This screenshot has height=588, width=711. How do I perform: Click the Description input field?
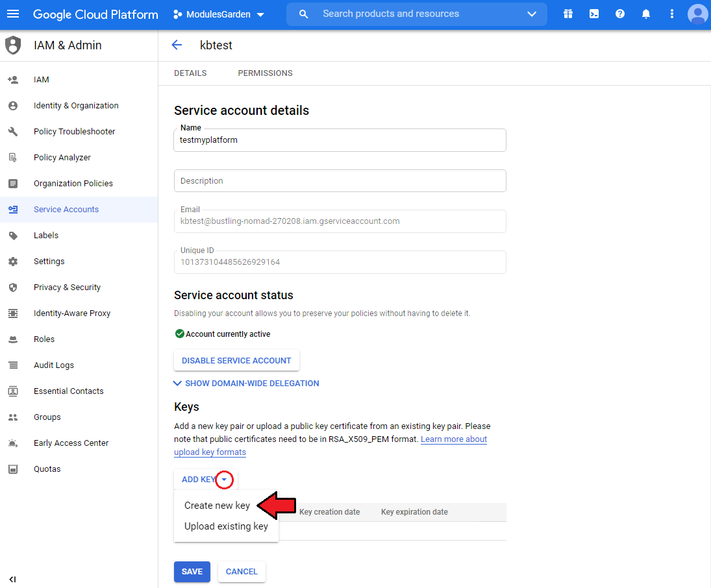340,181
